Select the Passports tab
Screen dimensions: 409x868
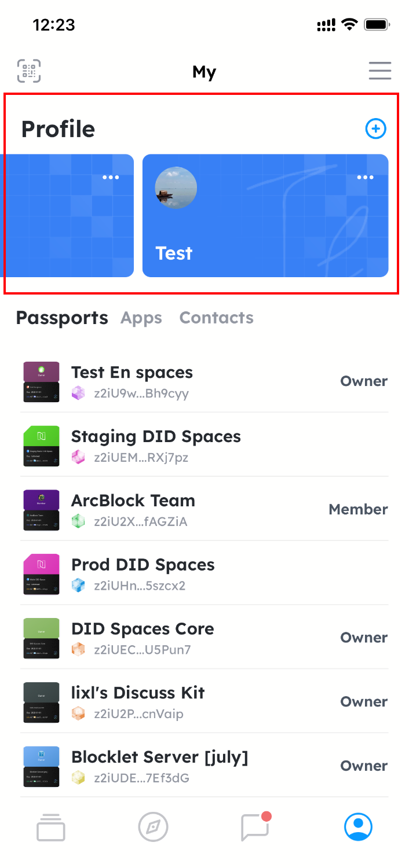(x=62, y=318)
